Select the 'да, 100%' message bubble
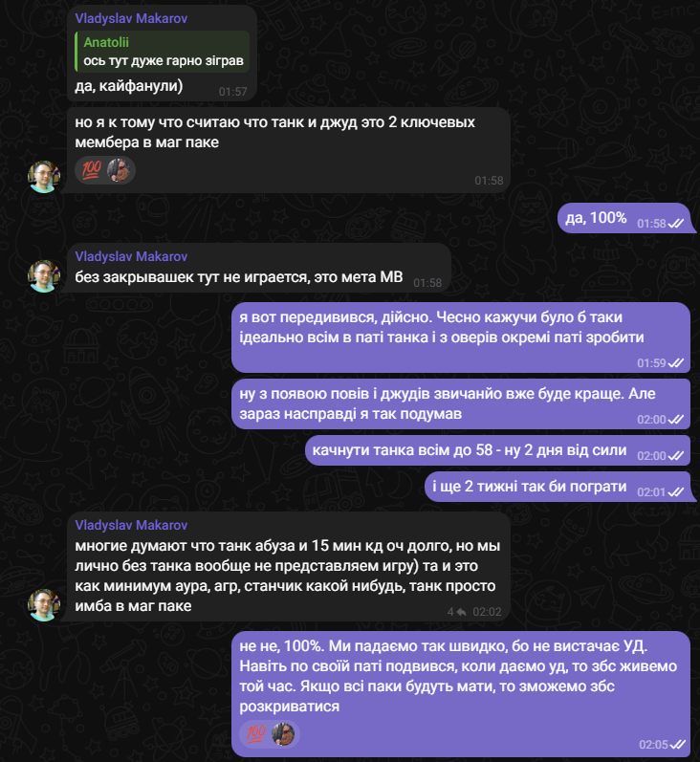Screen dimensions: 700x762 [x=597, y=219]
